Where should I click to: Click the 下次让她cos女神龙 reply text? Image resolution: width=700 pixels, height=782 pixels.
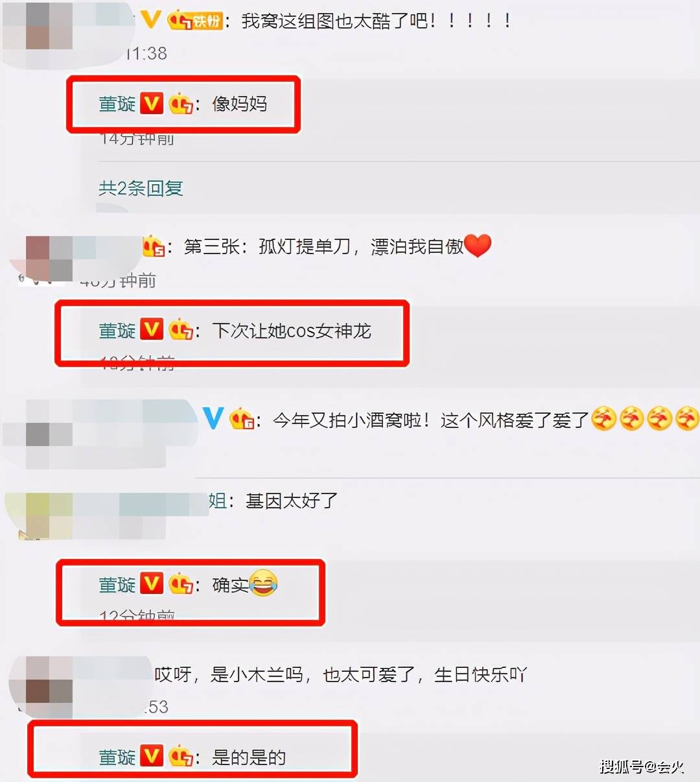(292, 331)
